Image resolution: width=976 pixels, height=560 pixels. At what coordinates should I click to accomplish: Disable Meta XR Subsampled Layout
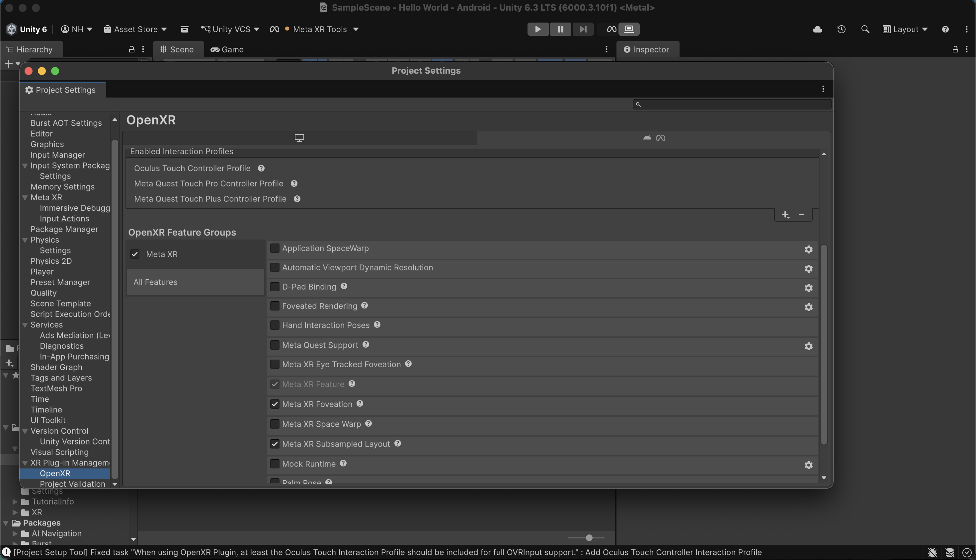tap(275, 444)
